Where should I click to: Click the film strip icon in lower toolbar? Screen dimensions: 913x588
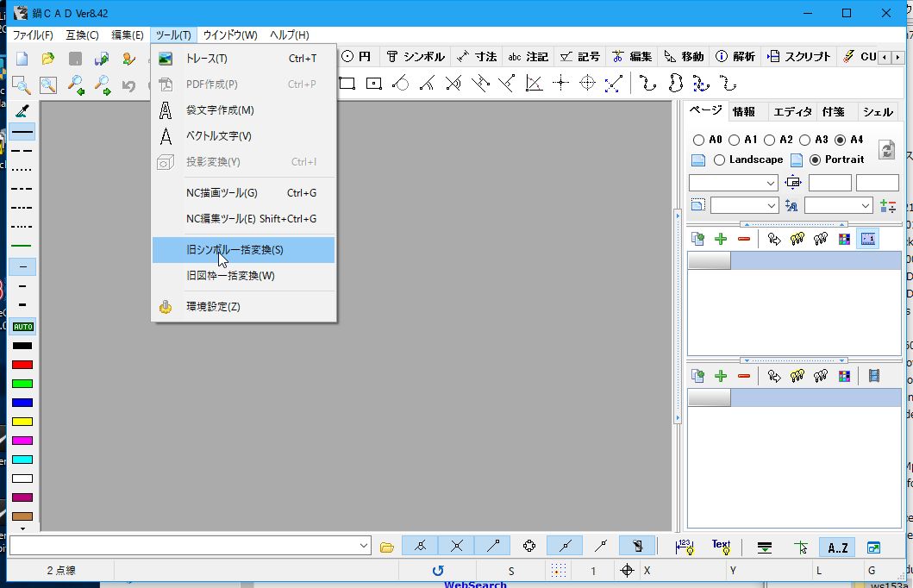tap(874, 376)
